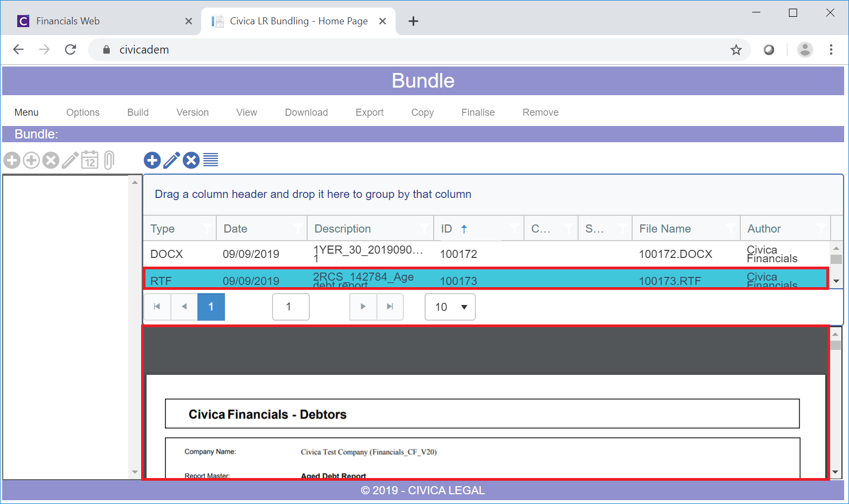Image resolution: width=849 pixels, height=504 pixels.
Task: Open the Copy menu
Action: (422, 112)
